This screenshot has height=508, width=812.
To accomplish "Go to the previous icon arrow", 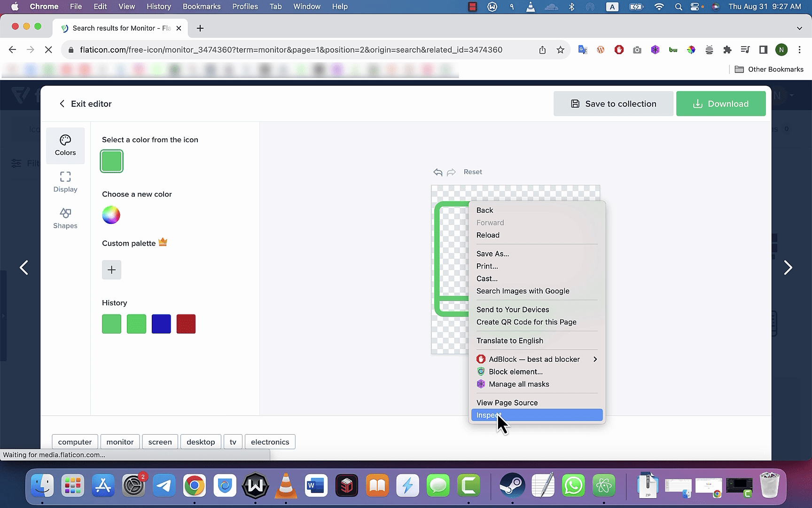I will click(24, 268).
